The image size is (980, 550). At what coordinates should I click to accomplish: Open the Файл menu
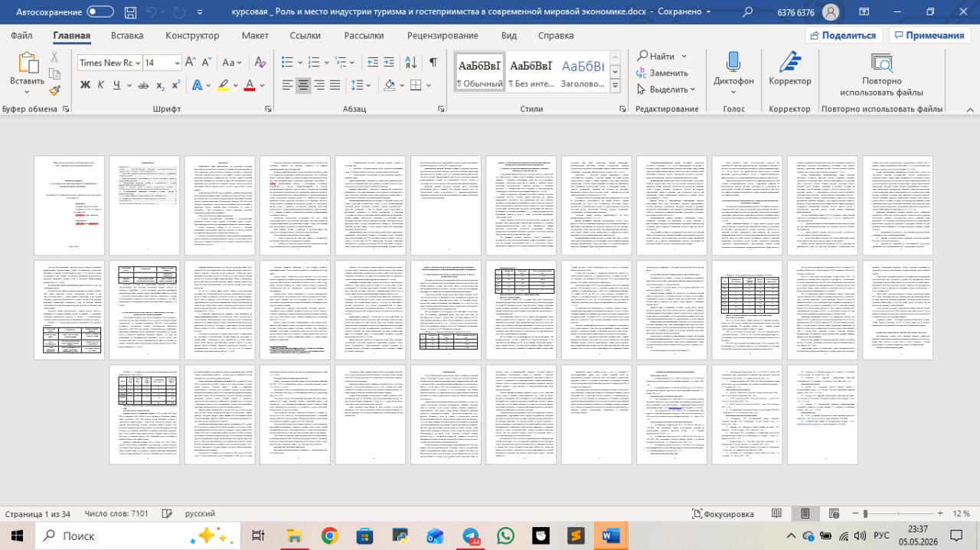point(21,35)
